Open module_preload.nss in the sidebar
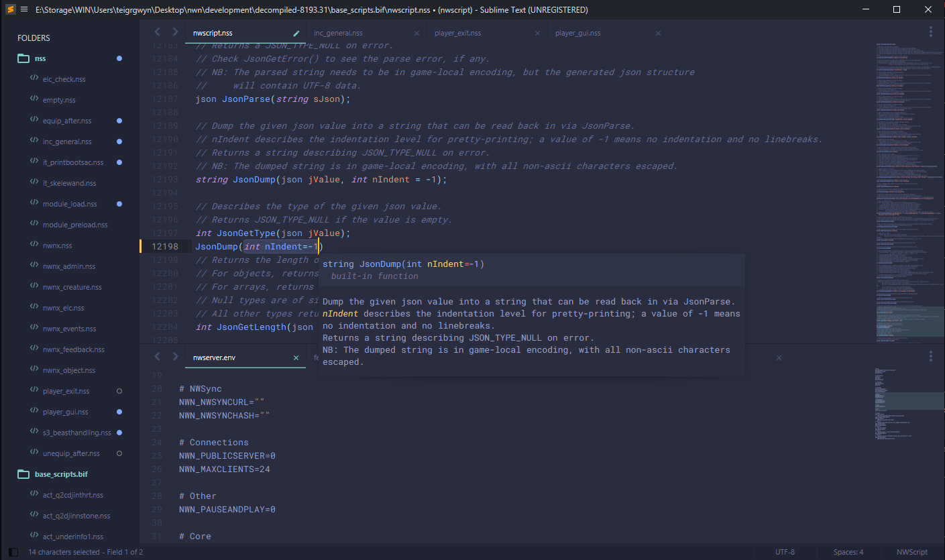Screen dimensions: 945x560 pyautogui.click(x=75, y=225)
